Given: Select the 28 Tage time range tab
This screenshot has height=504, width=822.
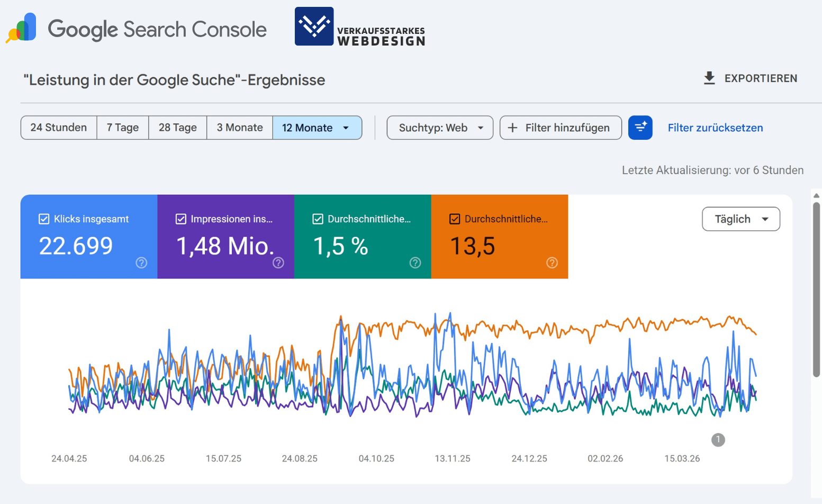Looking at the screenshot, I should coord(177,128).
